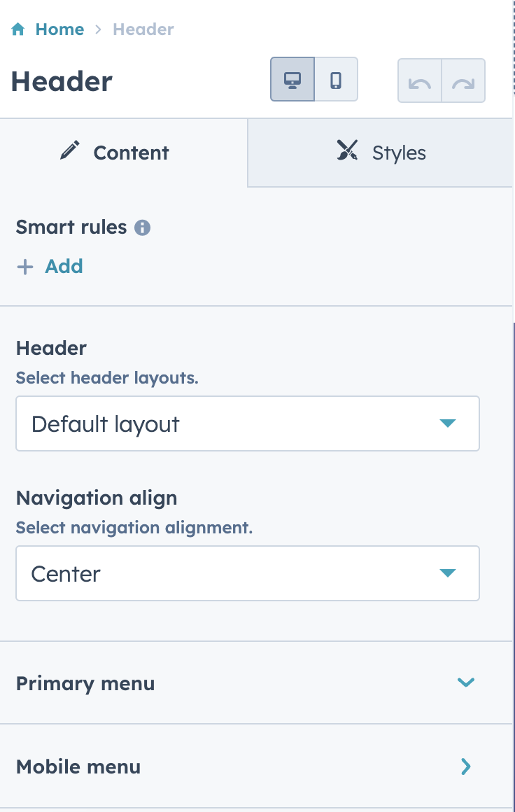This screenshot has width=515, height=812.
Task: Switch to desktop preview mode
Action: coord(292,79)
